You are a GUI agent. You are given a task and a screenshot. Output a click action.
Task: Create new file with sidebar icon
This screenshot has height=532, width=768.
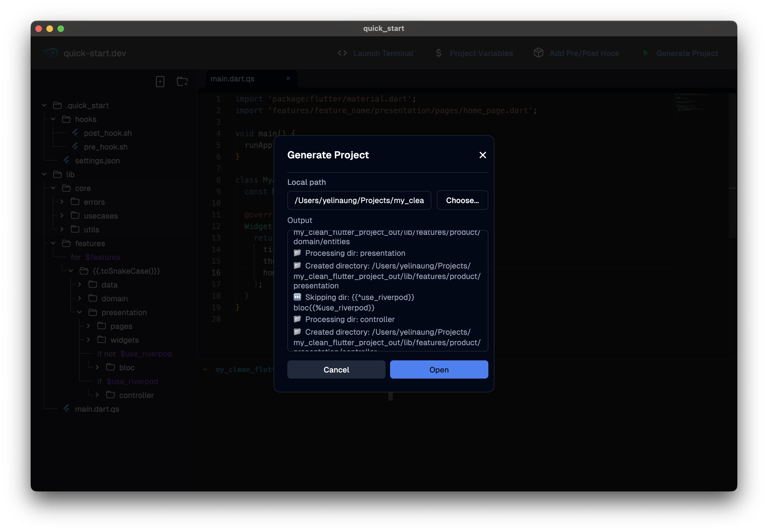[160, 81]
